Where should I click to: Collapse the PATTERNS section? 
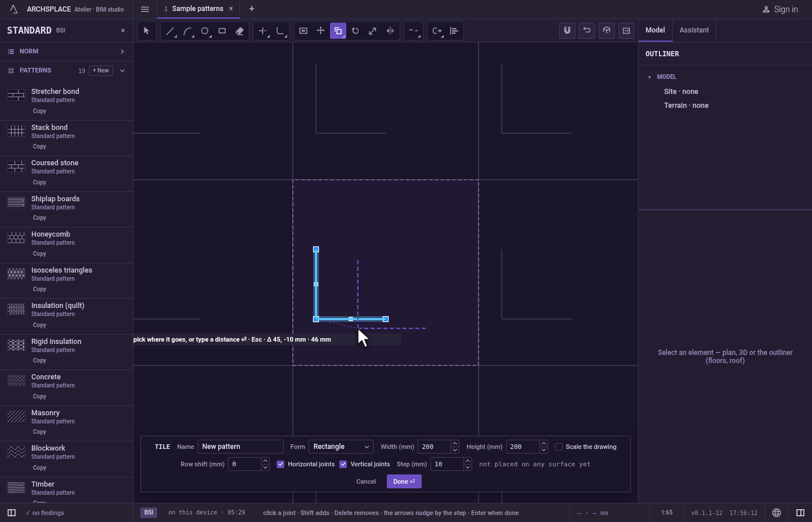[x=122, y=71]
